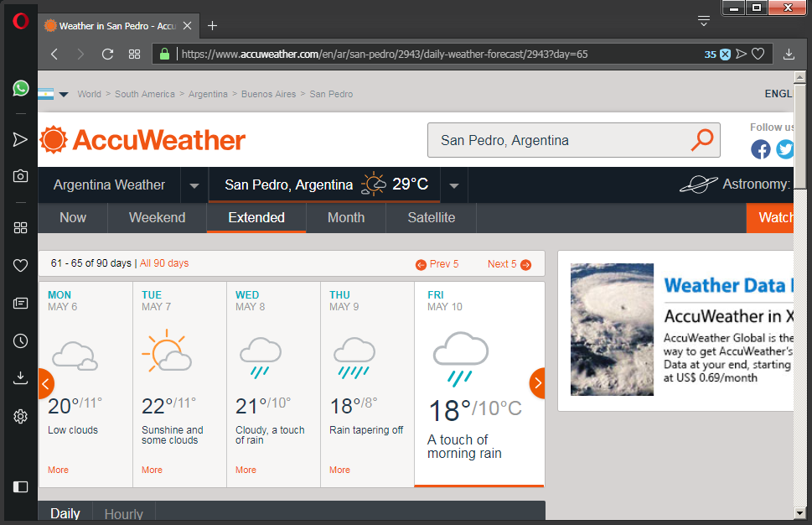Click the right orange carousel arrow

point(537,383)
